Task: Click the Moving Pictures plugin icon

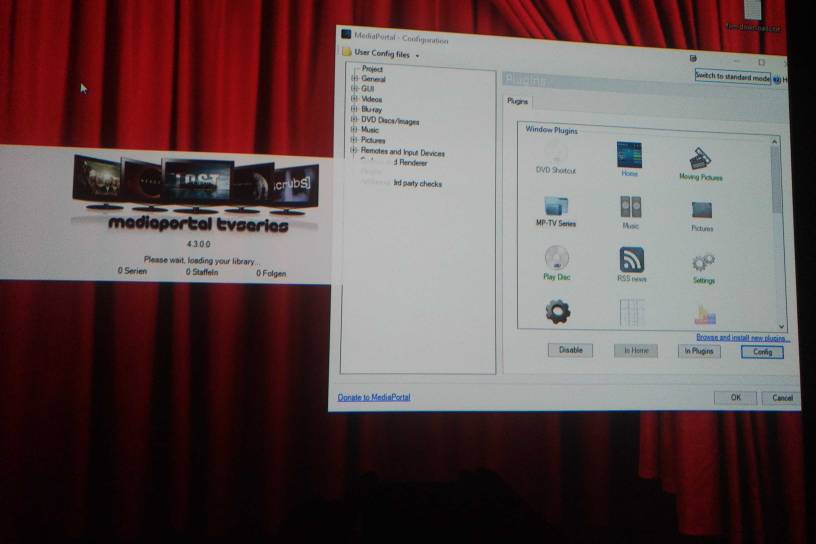Action: 700,158
